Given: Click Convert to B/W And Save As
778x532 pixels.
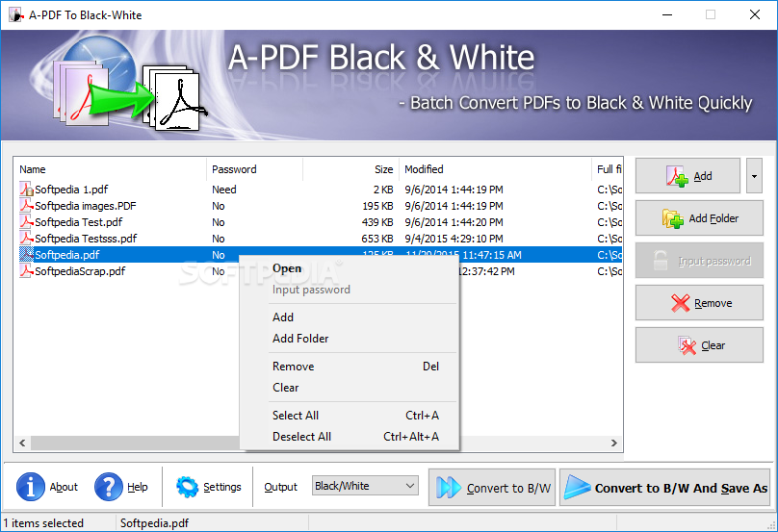Looking at the screenshot, I should point(665,488).
